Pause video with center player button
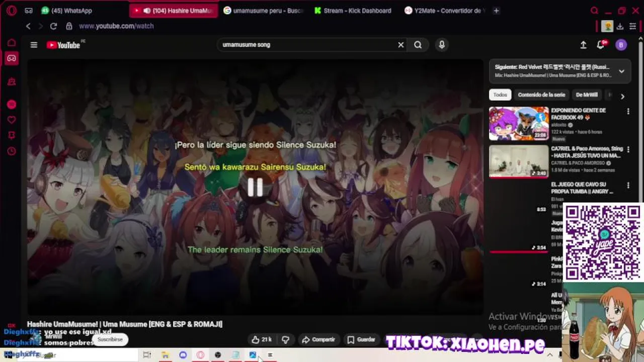 click(255, 188)
